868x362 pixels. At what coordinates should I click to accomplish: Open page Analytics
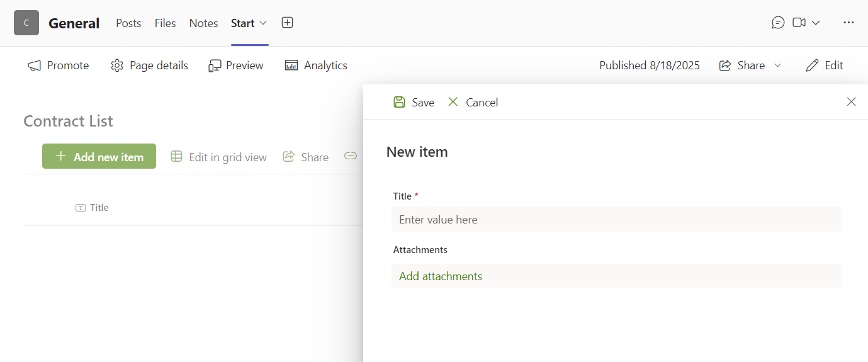(316, 65)
